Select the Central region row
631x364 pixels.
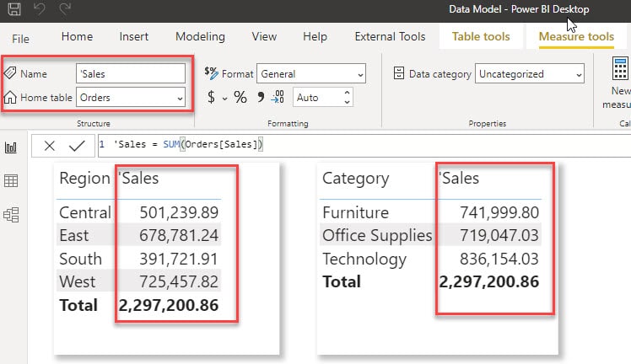click(138, 212)
